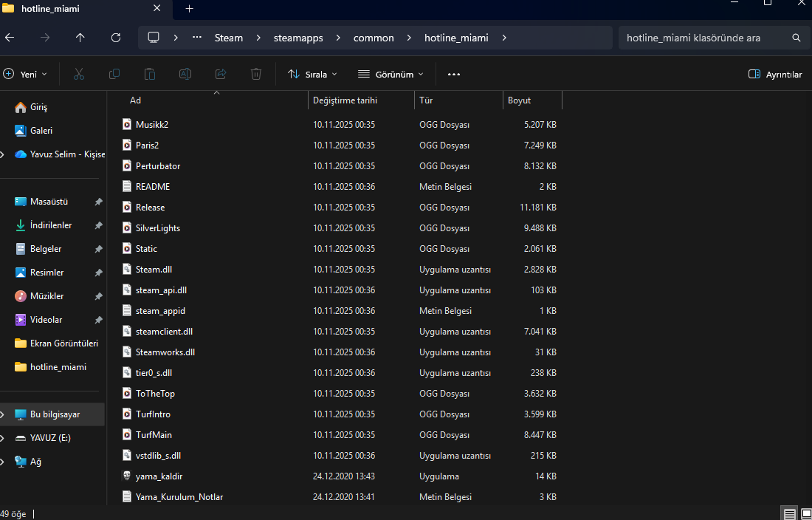Expand the Yavuz Selim OneDrive node

[3, 154]
